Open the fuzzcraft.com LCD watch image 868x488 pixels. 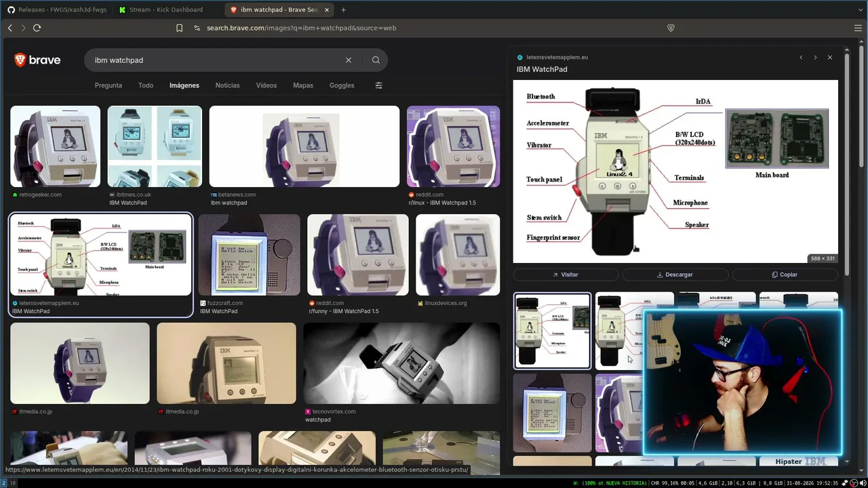(250, 255)
